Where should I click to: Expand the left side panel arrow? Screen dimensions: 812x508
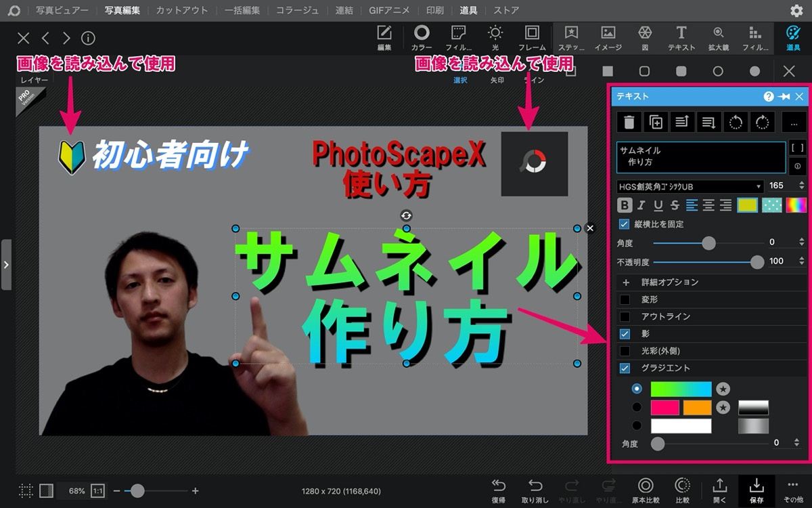pyautogui.click(x=6, y=264)
